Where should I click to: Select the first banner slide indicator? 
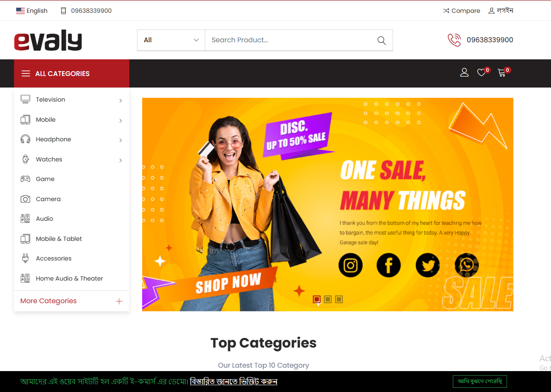click(317, 299)
